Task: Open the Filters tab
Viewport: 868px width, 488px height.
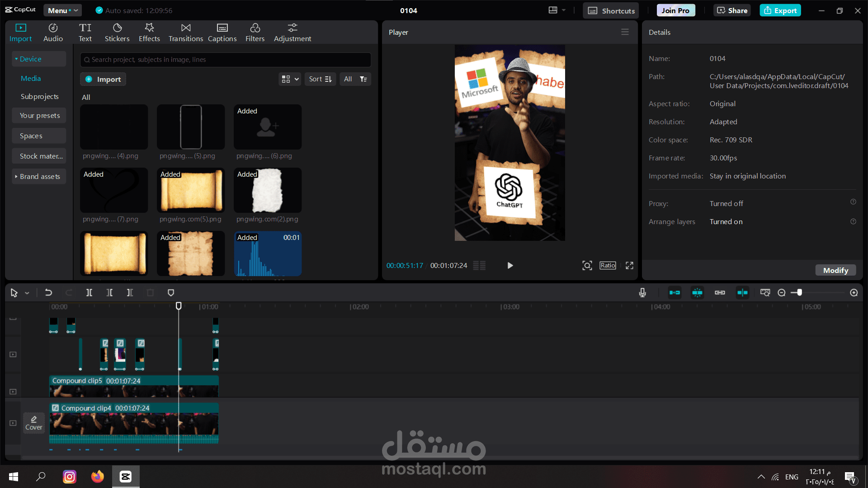Action: click(255, 33)
